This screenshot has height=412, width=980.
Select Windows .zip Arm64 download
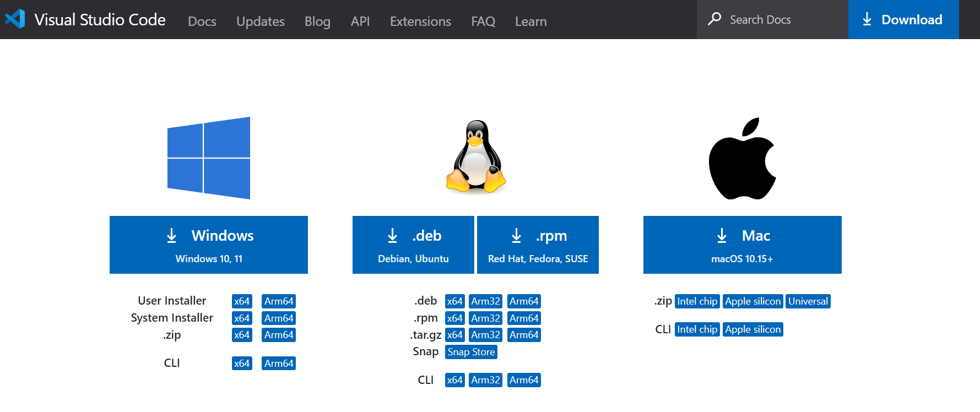coord(279,335)
